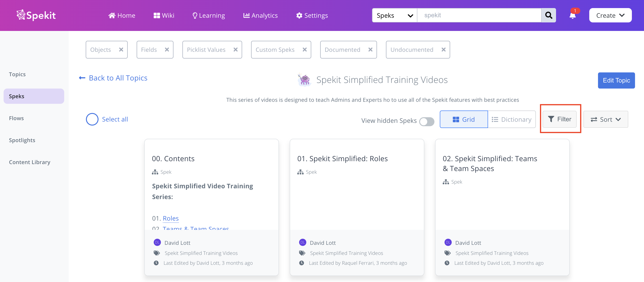Click the Undocumented filter chip label
Screen dimensions: 644x282
[x=412, y=50]
